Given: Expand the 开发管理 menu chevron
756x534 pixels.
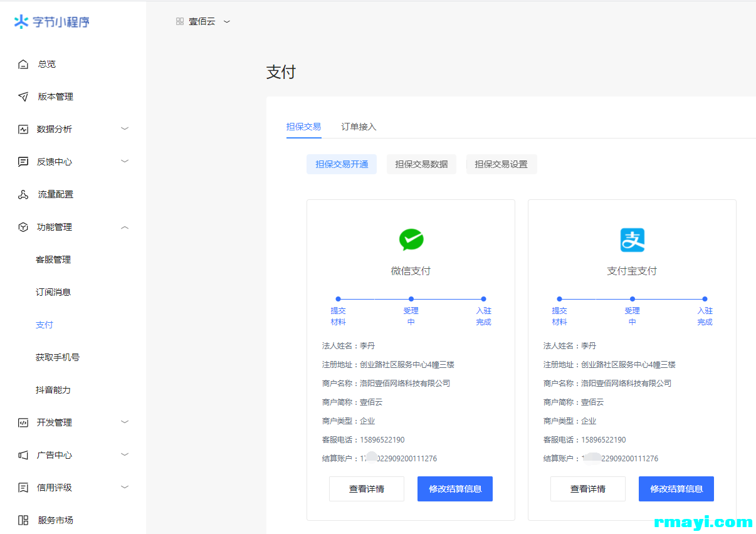Looking at the screenshot, I should click(125, 422).
